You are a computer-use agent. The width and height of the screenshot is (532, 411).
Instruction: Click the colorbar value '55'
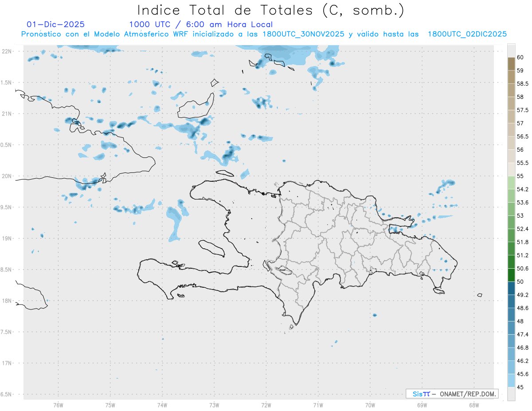click(x=520, y=176)
